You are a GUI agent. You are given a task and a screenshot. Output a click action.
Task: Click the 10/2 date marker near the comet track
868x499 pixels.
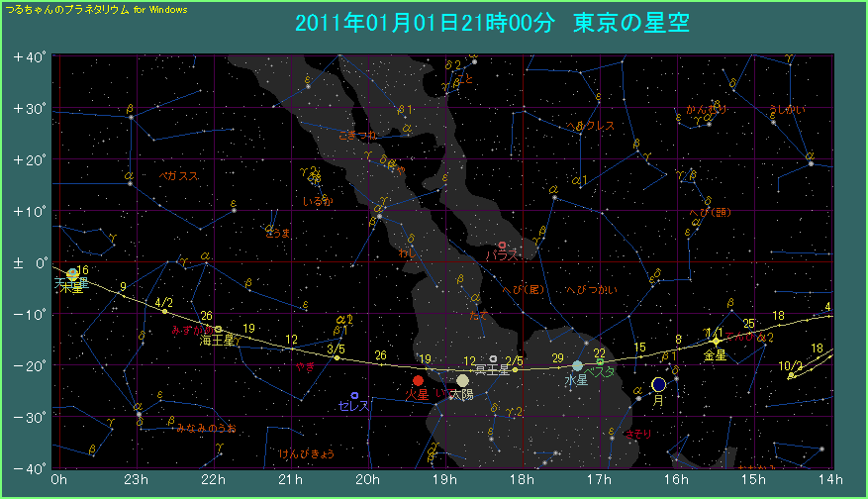(x=790, y=365)
